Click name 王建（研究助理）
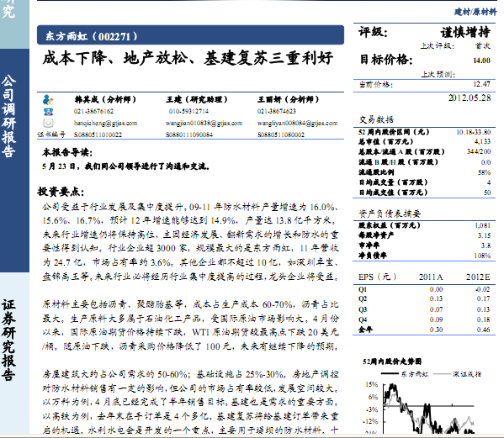The height and width of the screenshot is (438, 504). click(197, 99)
